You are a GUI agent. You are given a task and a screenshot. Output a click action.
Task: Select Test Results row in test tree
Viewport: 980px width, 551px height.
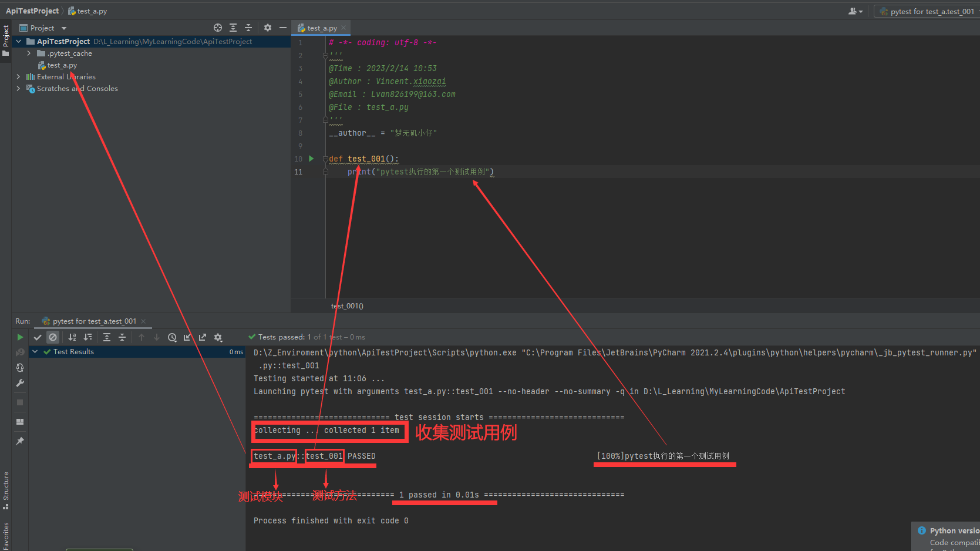[137, 352]
